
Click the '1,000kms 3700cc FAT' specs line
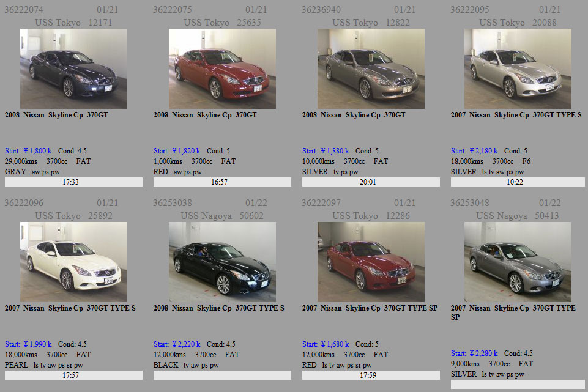pyautogui.click(x=195, y=161)
